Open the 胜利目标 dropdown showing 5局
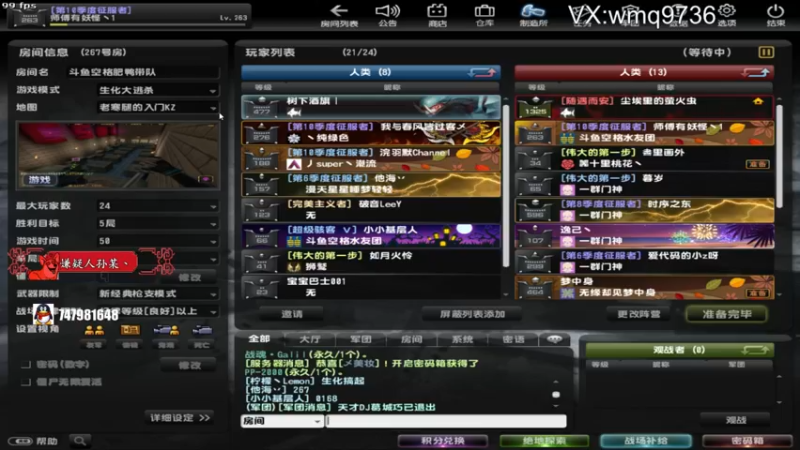This screenshot has height=450, width=800. [158, 223]
